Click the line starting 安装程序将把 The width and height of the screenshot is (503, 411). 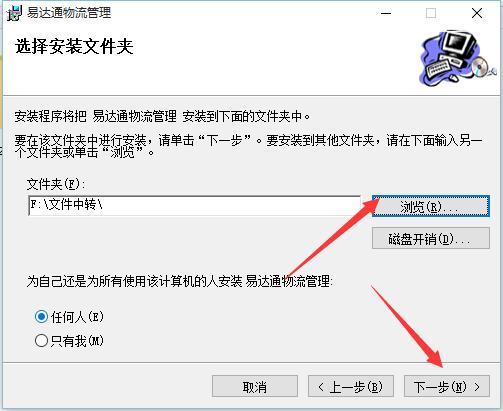pos(162,117)
